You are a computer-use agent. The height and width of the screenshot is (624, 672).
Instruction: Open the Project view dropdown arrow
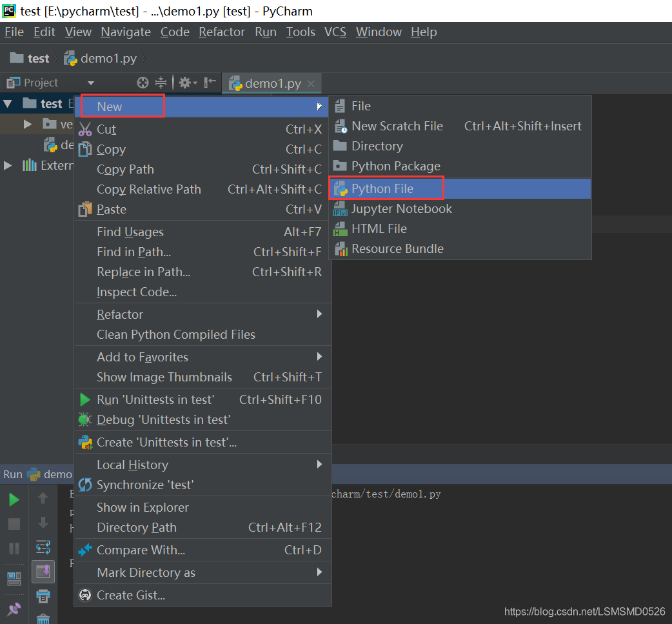(x=90, y=83)
